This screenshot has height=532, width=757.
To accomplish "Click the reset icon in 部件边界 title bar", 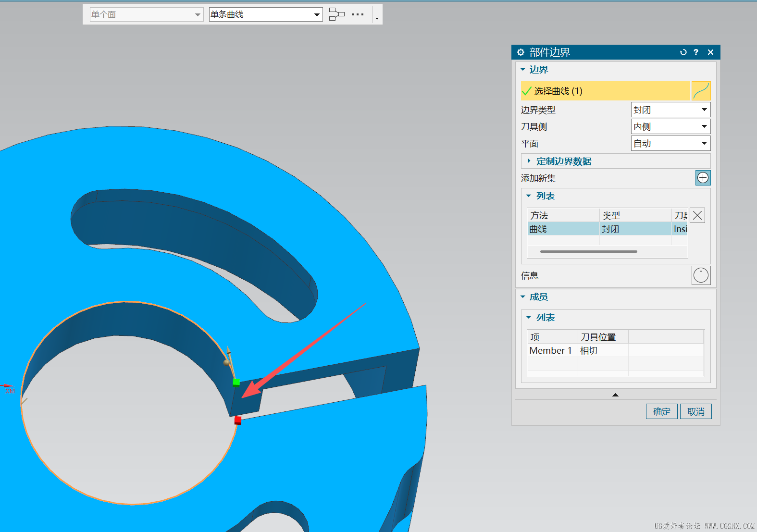I will tap(683, 52).
